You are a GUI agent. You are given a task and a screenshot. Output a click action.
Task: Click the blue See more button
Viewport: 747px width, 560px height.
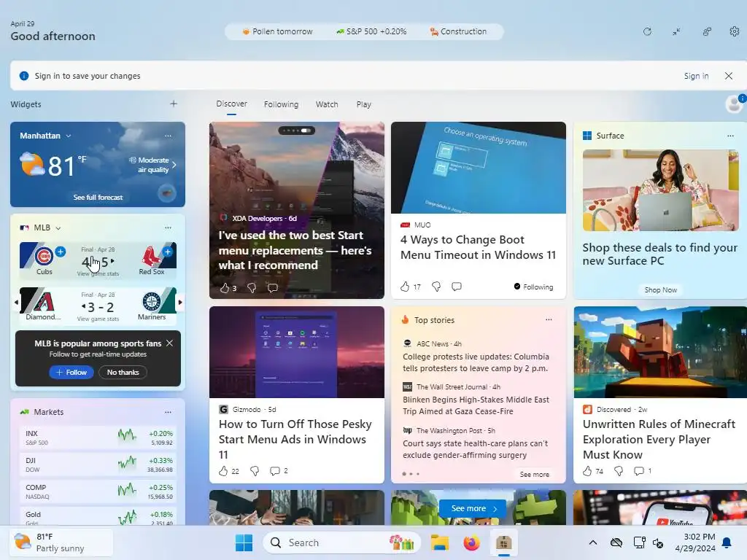(474, 508)
